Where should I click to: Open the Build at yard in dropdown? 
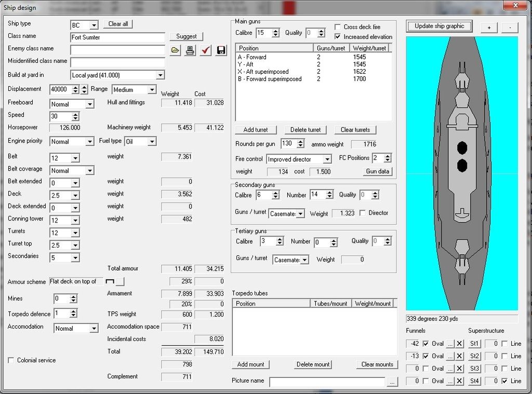[x=160, y=75]
